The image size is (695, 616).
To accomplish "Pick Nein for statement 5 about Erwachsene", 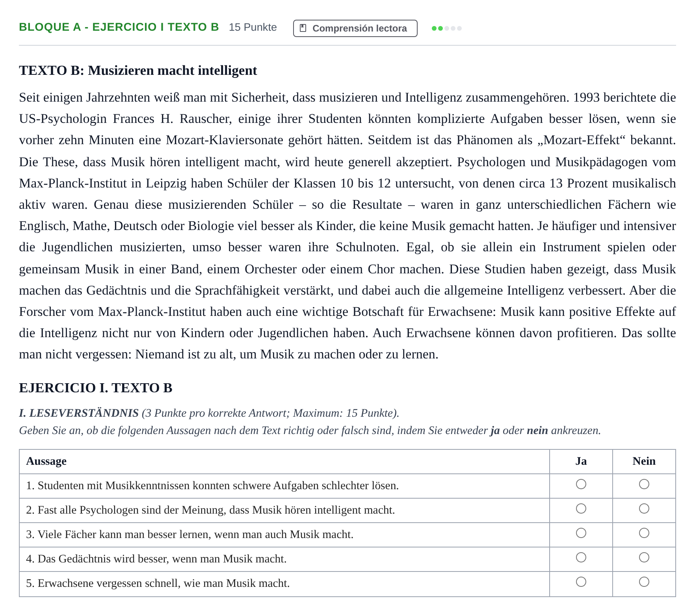I will pos(644,582).
